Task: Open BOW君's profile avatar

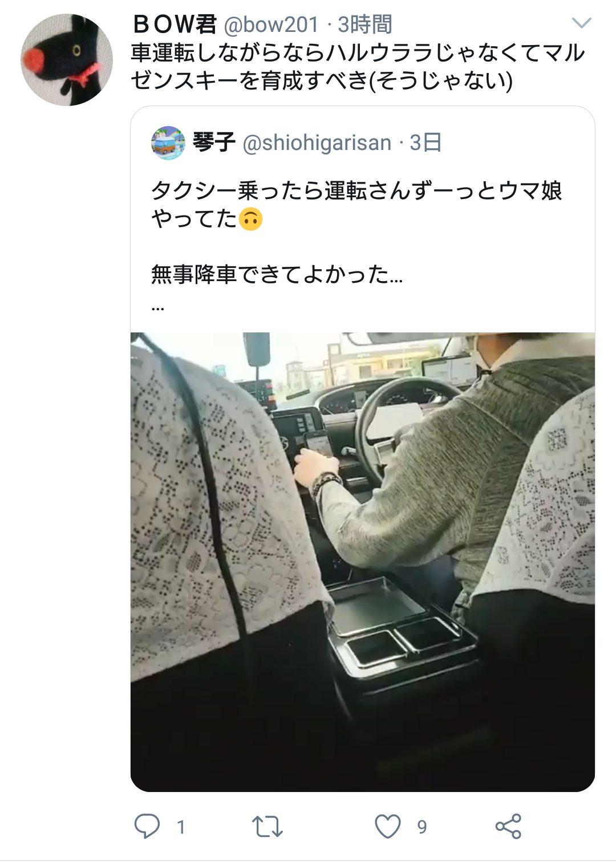Action: [x=67, y=59]
